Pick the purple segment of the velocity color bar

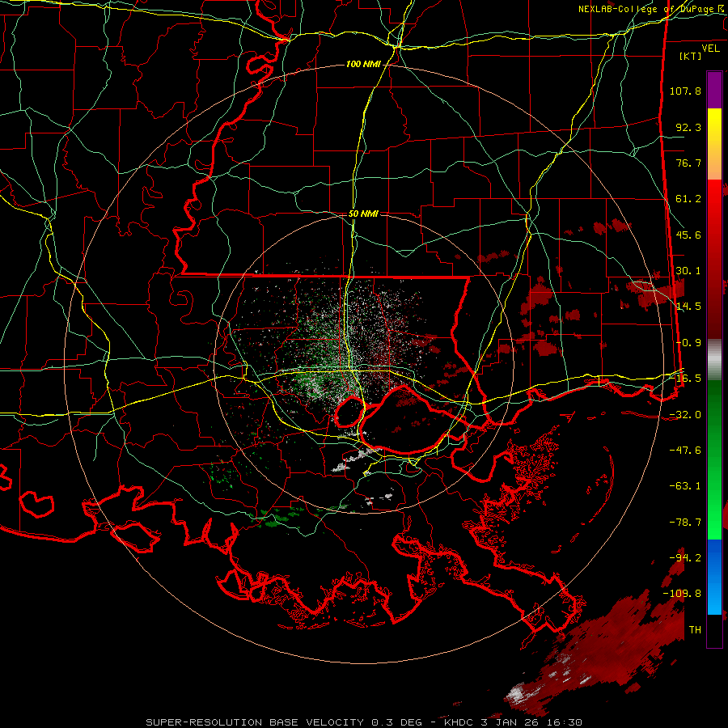click(x=714, y=90)
